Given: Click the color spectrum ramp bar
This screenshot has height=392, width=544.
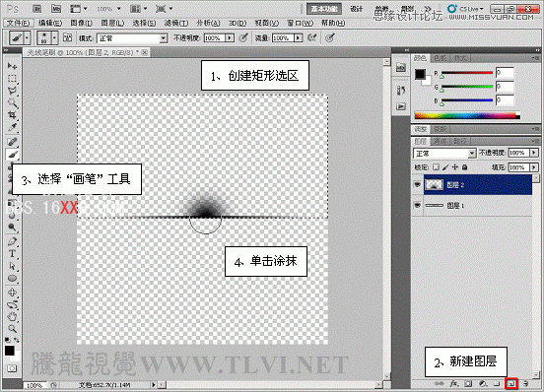Looking at the screenshot, I should 467,116.
